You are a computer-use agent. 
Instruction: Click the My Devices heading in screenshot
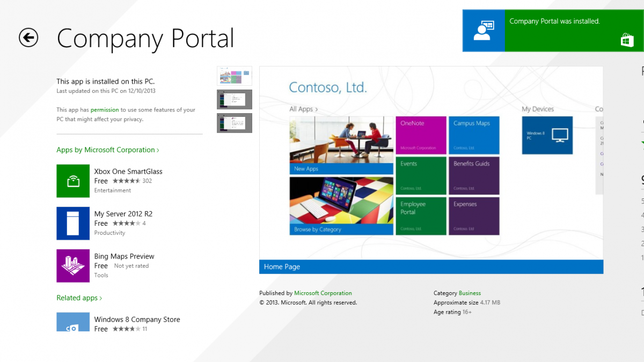538,109
